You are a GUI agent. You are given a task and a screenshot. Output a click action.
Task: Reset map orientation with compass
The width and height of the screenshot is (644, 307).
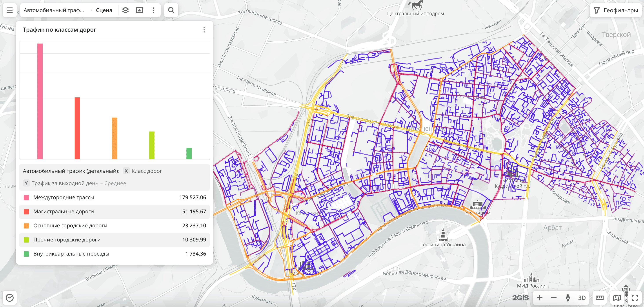568,298
